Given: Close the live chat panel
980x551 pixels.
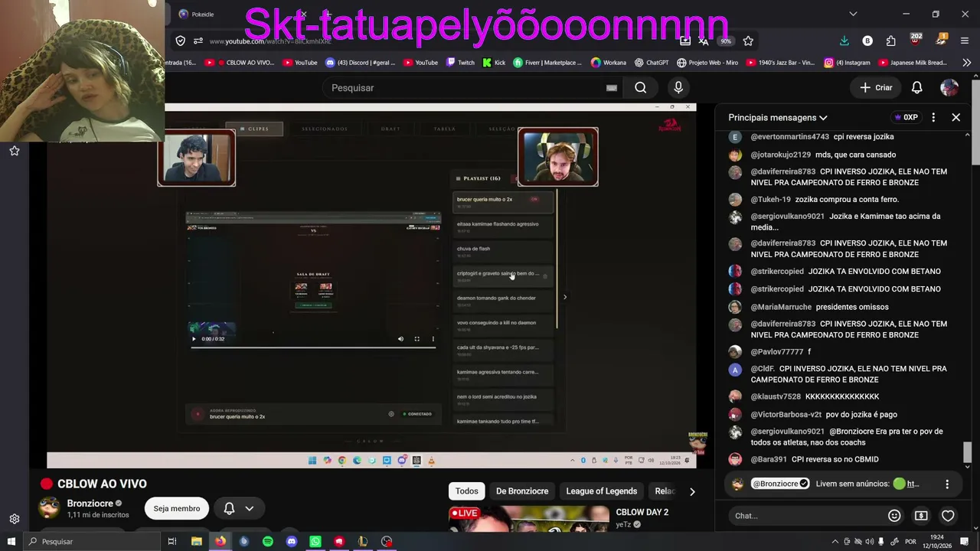Looking at the screenshot, I should tap(955, 117).
